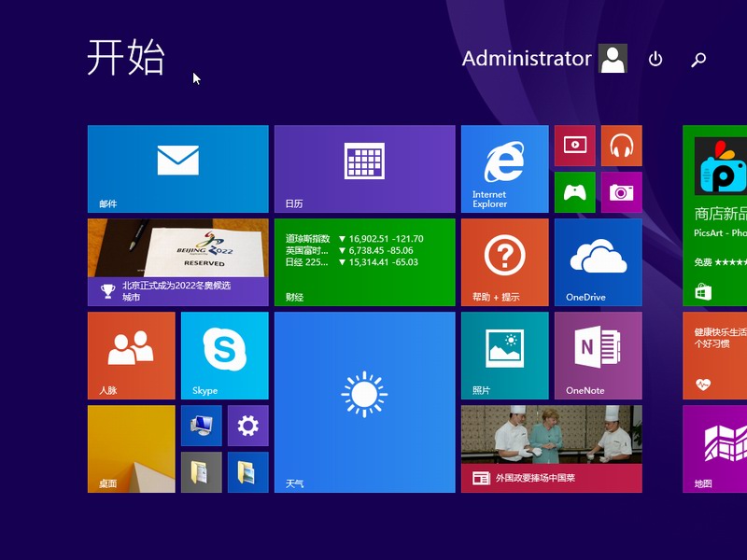Open the 帮助+提示 (Help+Tips) tile
The height and width of the screenshot is (560, 747).
[x=504, y=261]
